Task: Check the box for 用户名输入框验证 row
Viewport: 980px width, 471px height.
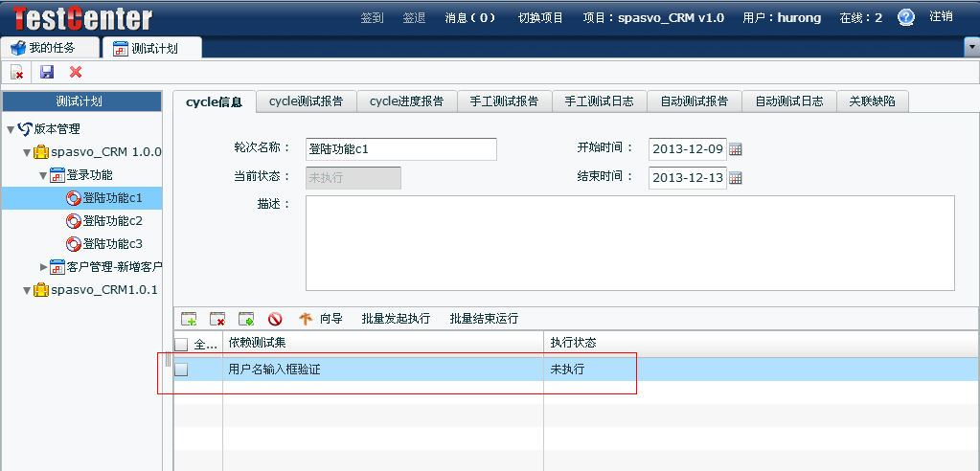Action: 181,370
